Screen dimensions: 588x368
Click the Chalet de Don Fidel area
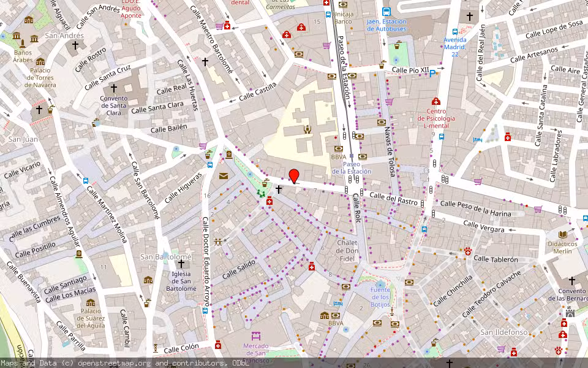click(x=347, y=250)
